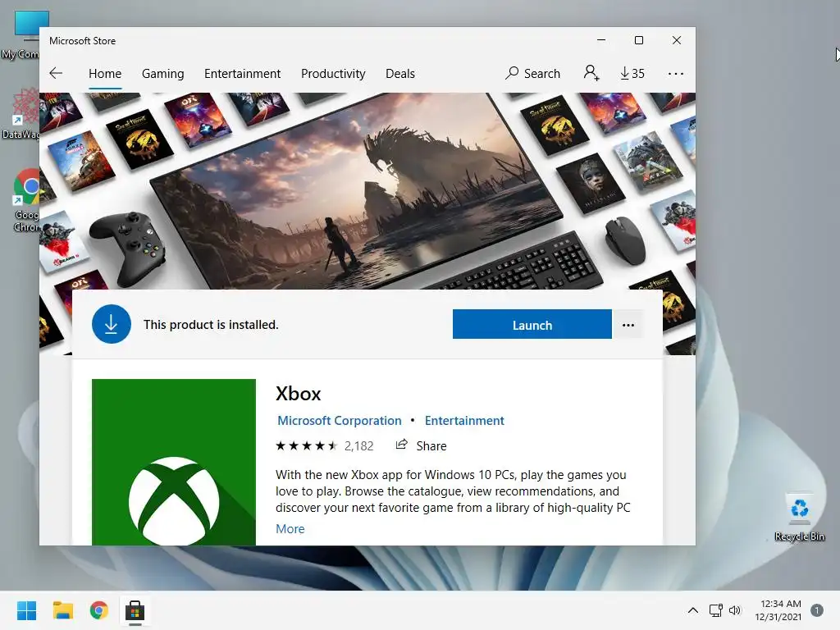This screenshot has height=630, width=840.
Task: Maximize the Microsoft Store window
Action: coord(638,40)
